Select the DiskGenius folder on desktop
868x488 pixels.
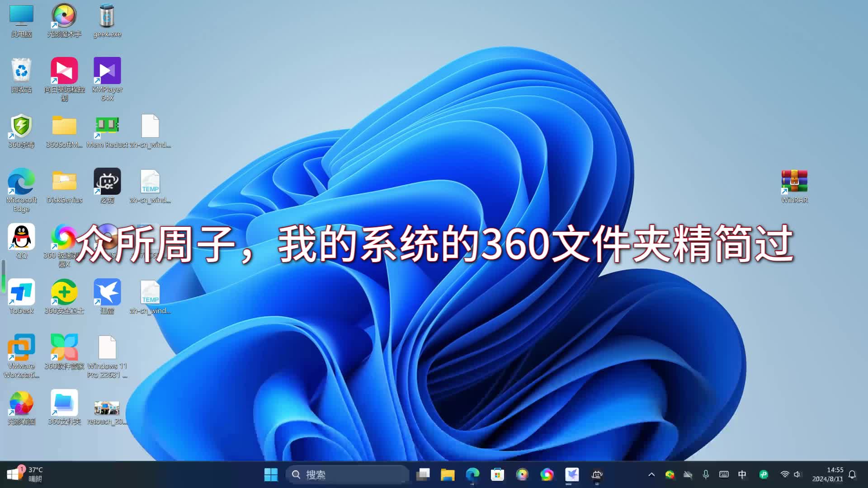tap(64, 187)
